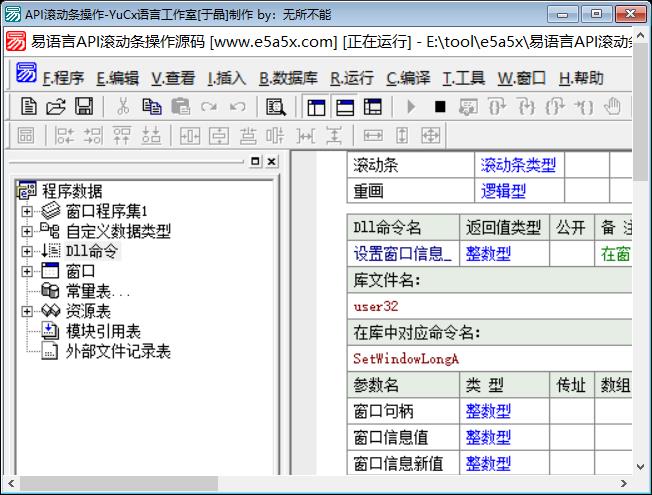Click the Save disk icon
This screenshot has height=495, width=652.
click(x=84, y=106)
